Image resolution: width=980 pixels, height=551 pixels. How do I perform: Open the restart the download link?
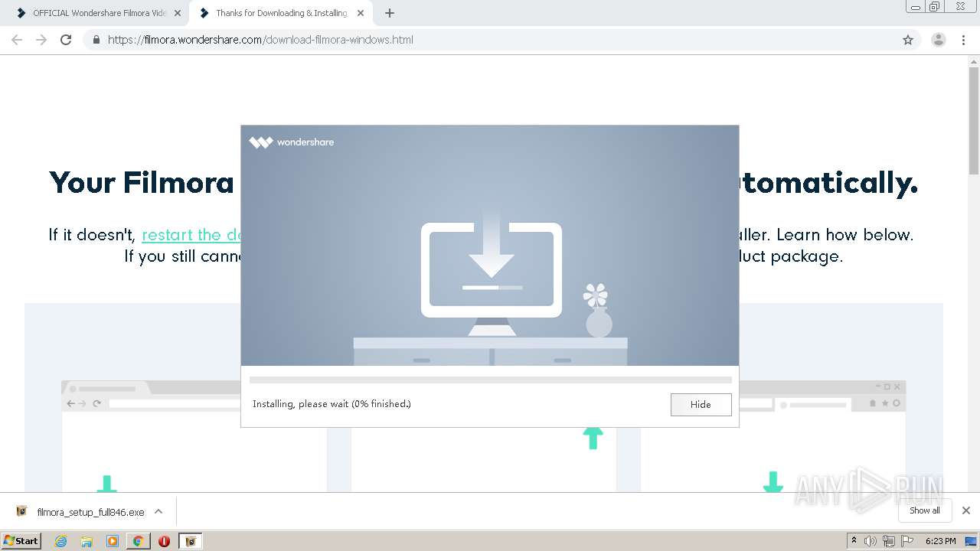[x=192, y=235]
